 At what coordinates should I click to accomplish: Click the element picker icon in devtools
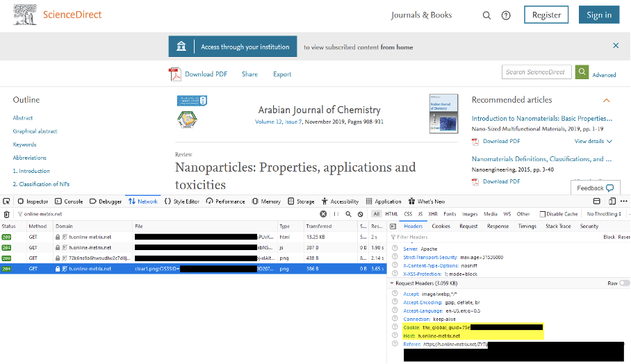6,201
